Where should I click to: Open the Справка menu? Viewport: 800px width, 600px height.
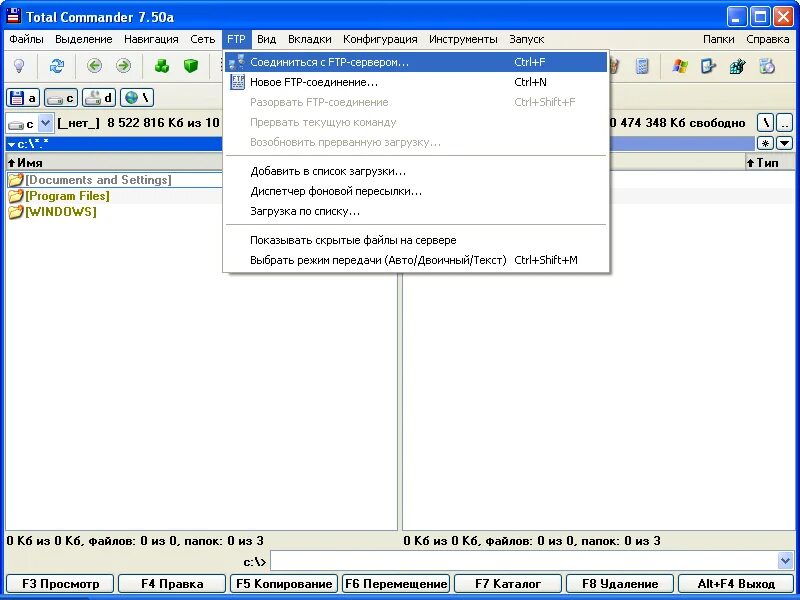coord(767,39)
